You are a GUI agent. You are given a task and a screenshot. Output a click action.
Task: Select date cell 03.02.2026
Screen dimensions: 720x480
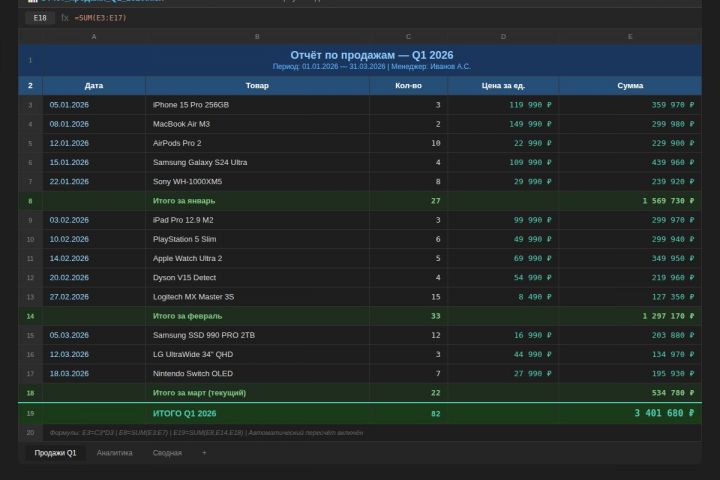click(x=94, y=220)
